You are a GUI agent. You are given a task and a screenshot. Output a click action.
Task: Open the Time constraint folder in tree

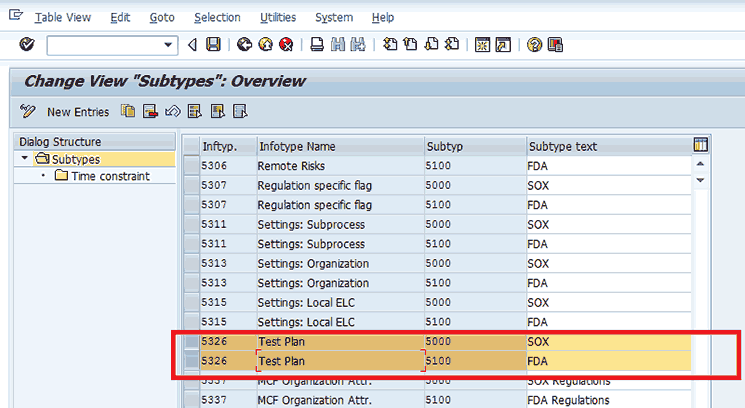(x=62, y=176)
